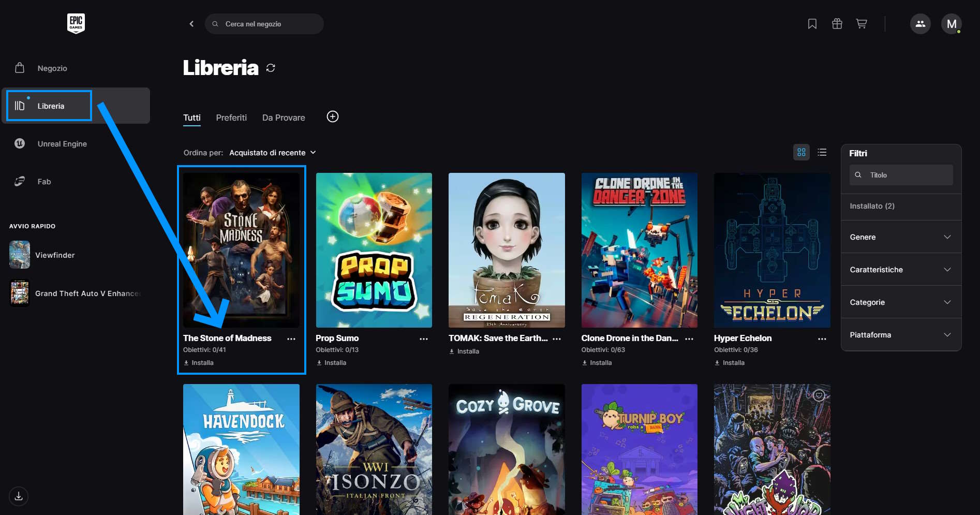Screen dimensions: 980x515
Task: Expand the Piattaforma filter section
Action: [900, 335]
